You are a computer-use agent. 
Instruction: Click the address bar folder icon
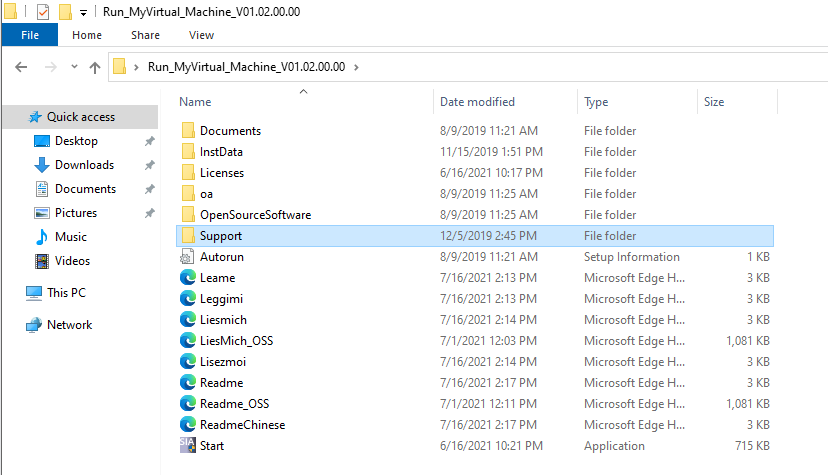[120, 66]
